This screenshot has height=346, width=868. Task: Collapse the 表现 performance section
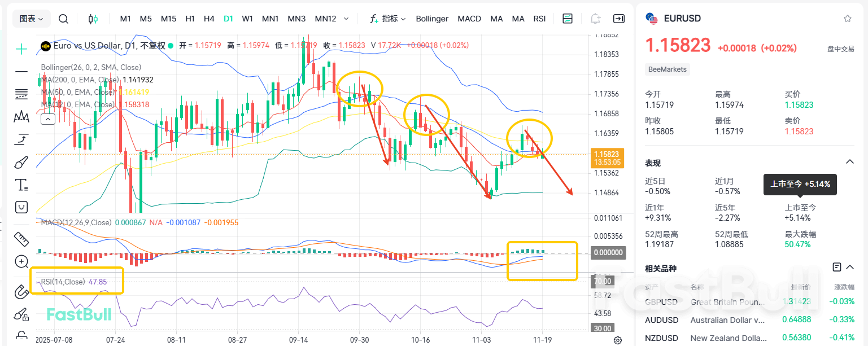pyautogui.click(x=850, y=161)
